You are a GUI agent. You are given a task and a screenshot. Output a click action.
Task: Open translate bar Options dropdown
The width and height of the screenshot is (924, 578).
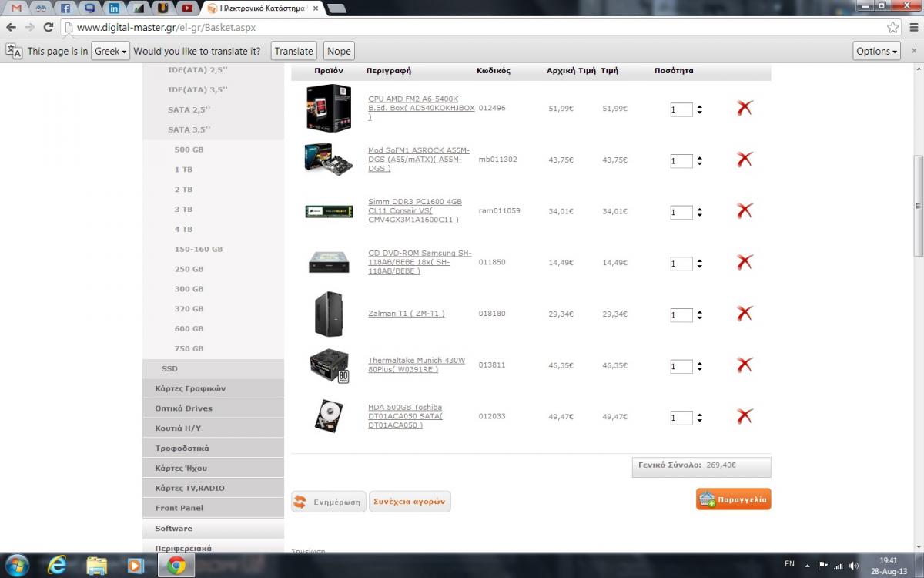[x=877, y=51]
